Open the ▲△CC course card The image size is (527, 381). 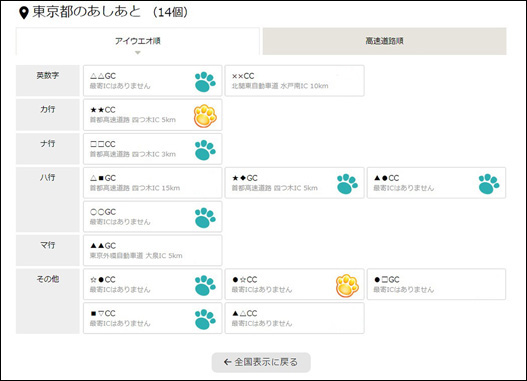click(294, 318)
